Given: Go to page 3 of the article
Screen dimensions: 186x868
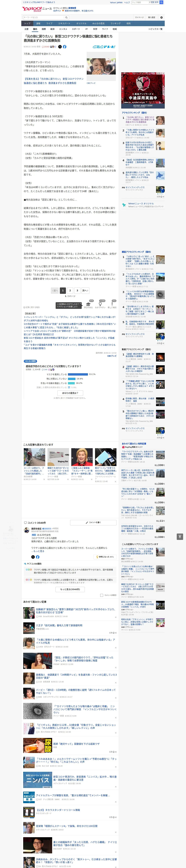Looking at the screenshot, I should 77,290.
